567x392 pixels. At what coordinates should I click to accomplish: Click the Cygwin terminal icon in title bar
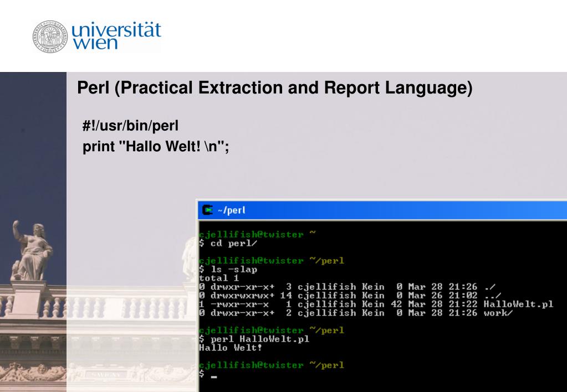tap(207, 209)
